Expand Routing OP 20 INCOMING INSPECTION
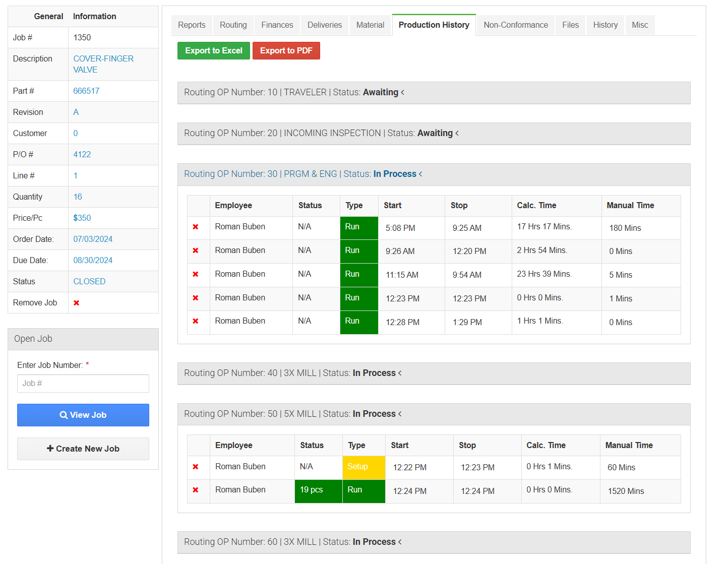Viewport: 728px width, 564px height. point(321,133)
